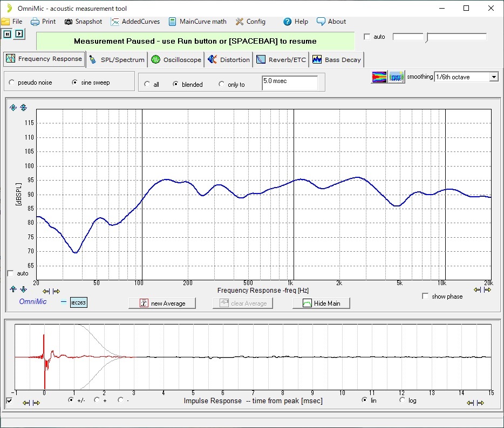The image size is (504, 428).
Task: Click the OmniMic curve legend line
Action: [64, 302]
